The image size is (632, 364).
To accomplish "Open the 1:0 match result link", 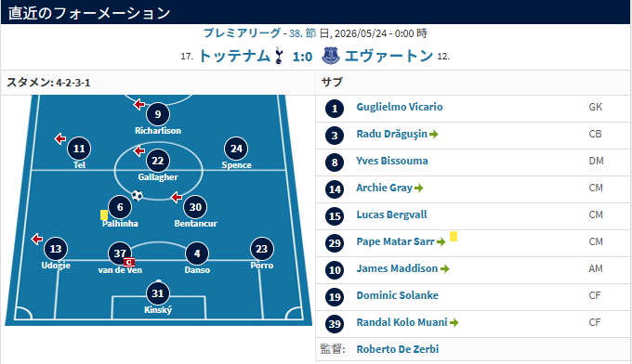I will (302, 57).
